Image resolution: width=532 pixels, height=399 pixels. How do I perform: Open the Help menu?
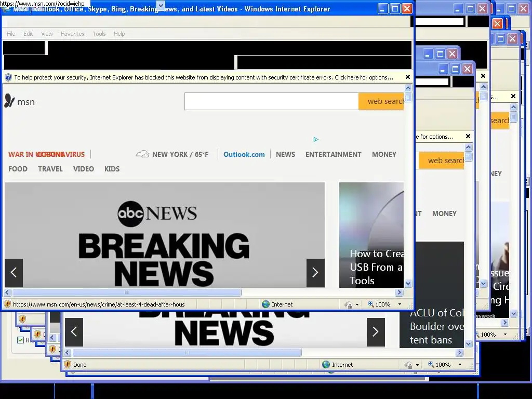119,34
